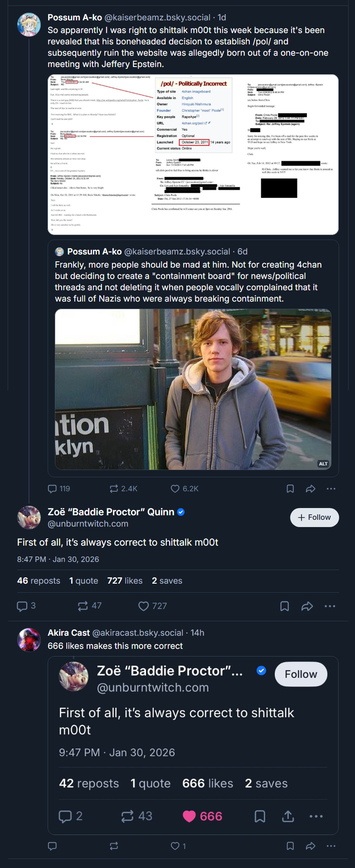Viewport: 355px width, 868px height.
Task: Bookmark Possum A-ko's top post
Action: [x=290, y=489]
